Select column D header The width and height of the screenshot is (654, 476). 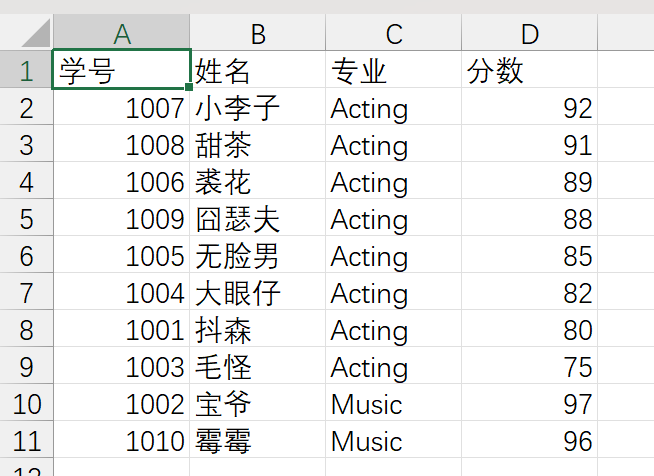point(530,34)
